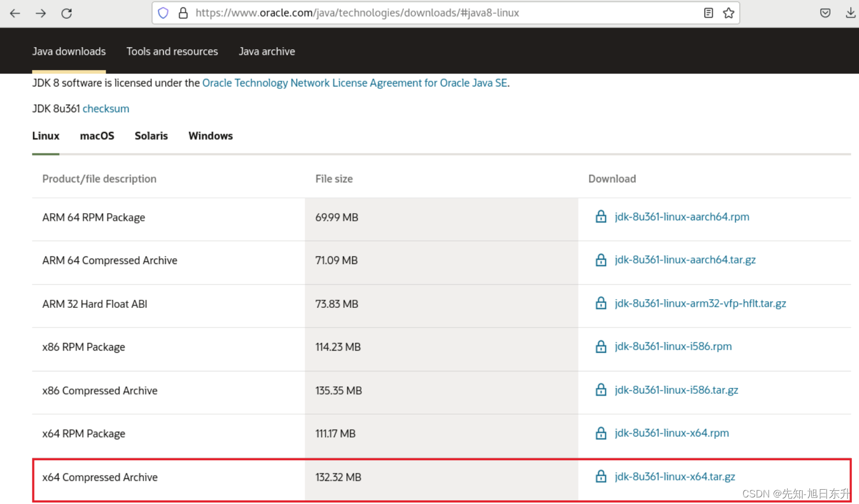859x504 pixels.
Task: Click the 'x64 Compressed Archive' description
Action: [x=100, y=477]
